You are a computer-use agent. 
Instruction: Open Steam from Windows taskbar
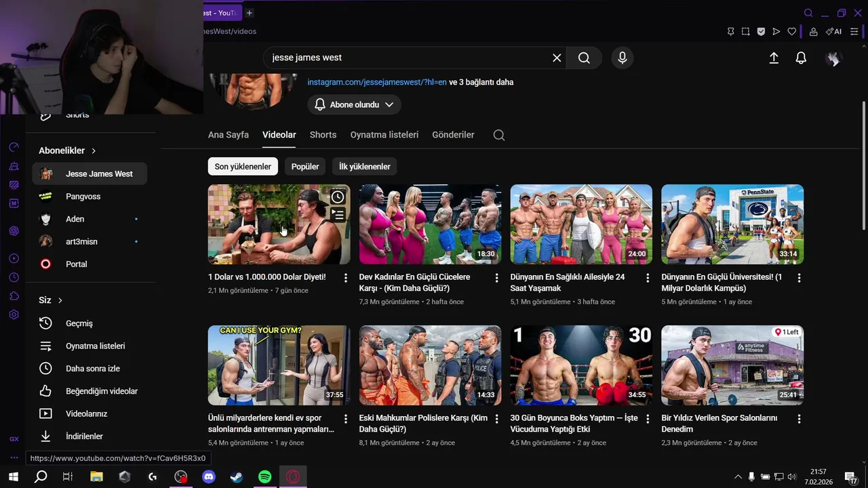pyautogui.click(x=237, y=477)
